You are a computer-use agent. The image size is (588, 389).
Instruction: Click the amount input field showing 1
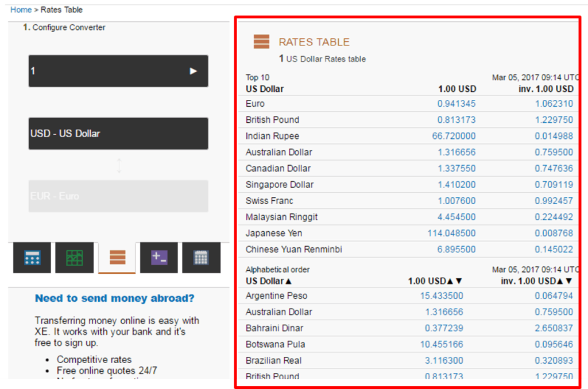(x=103, y=71)
